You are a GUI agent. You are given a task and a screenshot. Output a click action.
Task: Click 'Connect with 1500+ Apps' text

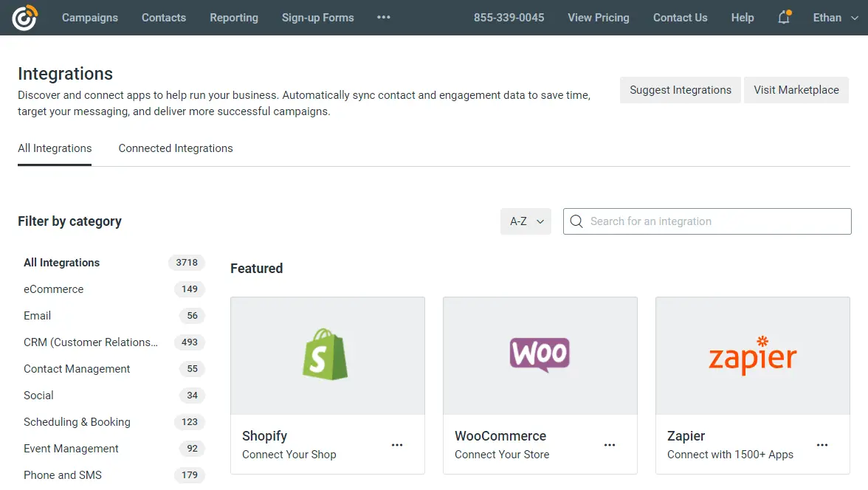coord(730,455)
